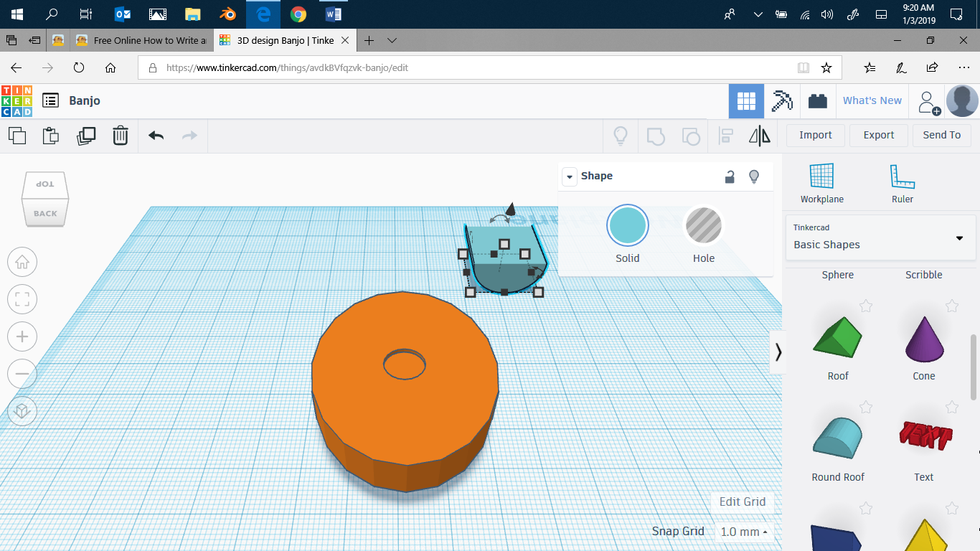
Task: Click the Align tool icon
Action: pyautogui.click(x=726, y=135)
